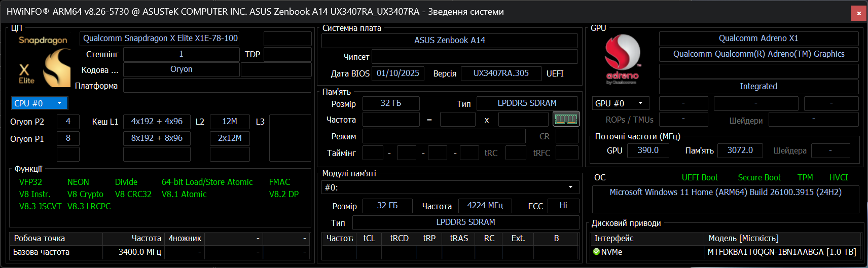Click the V8.1 Atomic feature label

184,195
